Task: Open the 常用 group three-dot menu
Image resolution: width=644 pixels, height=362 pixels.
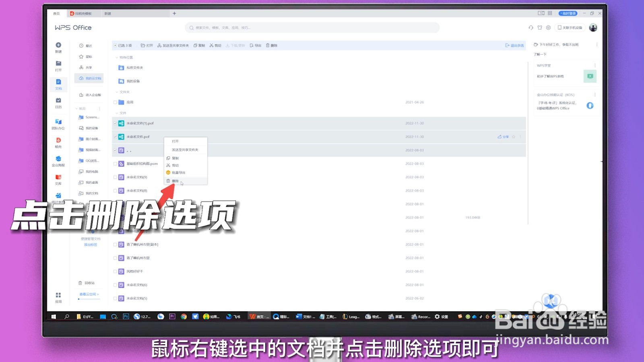Action: [x=99, y=109]
